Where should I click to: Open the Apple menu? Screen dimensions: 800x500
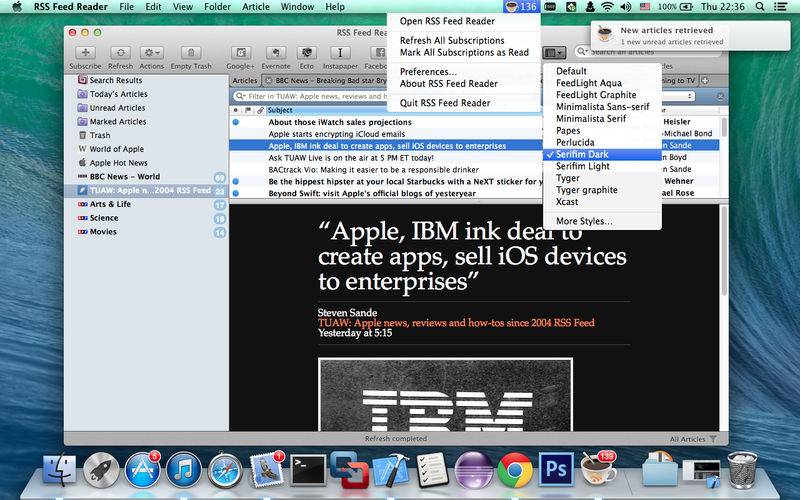[x=17, y=7]
